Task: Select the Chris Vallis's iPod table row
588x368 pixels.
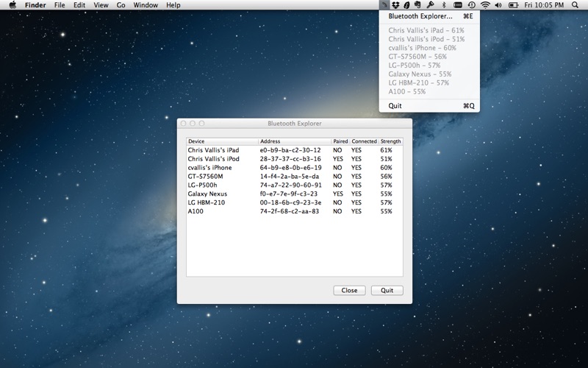Action: click(295, 159)
